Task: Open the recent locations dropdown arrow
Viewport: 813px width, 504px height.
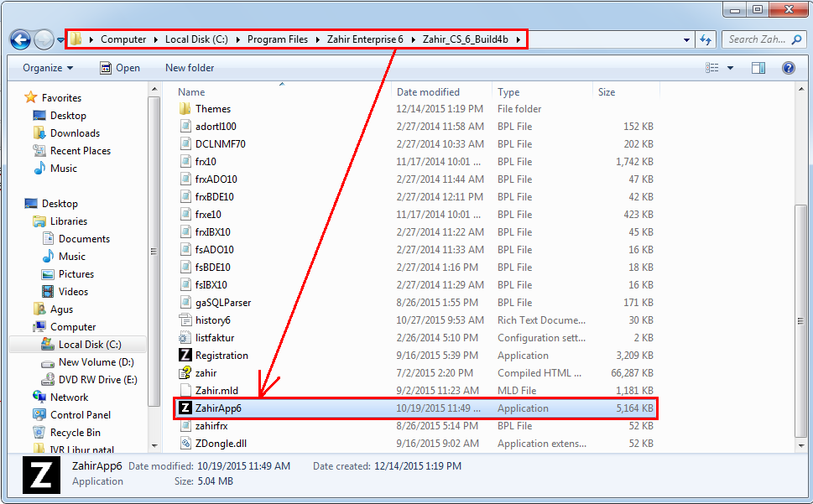Action: 60,39
